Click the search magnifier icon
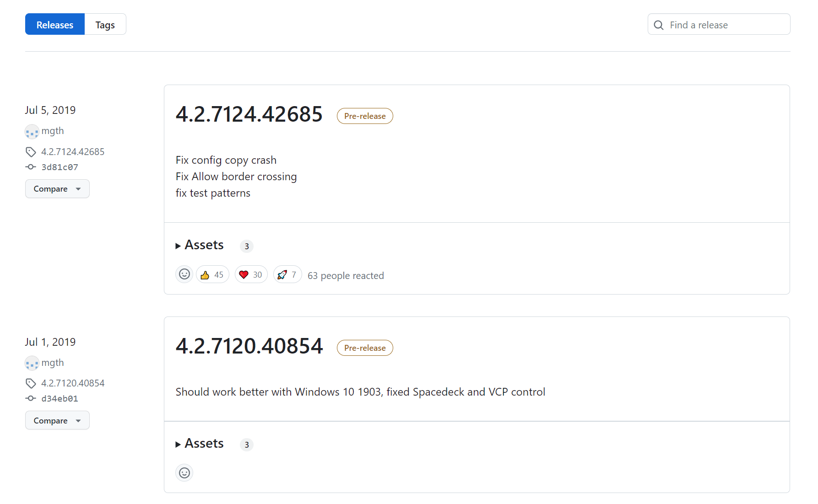The width and height of the screenshot is (818, 504). click(x=659, y=25)
